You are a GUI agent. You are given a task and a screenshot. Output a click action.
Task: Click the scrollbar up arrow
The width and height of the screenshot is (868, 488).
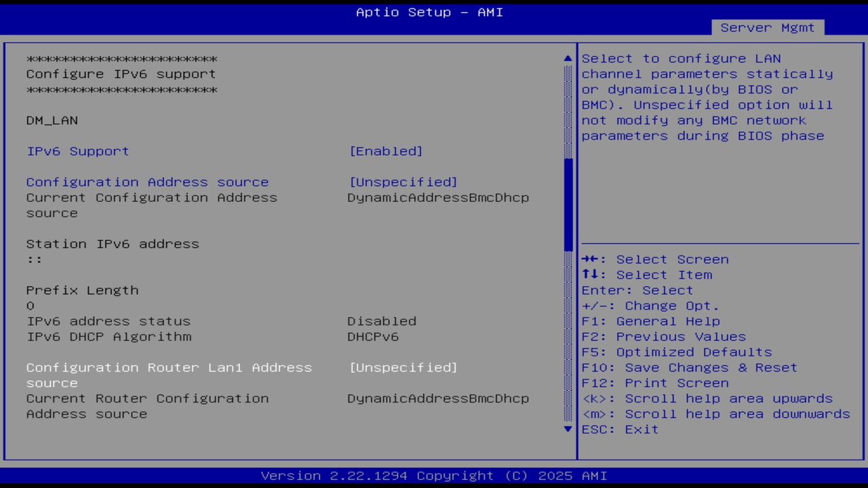567,58
